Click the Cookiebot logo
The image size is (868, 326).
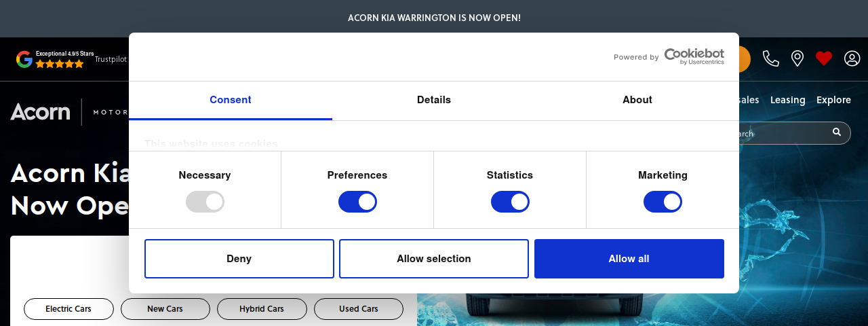tap(694, 56)
